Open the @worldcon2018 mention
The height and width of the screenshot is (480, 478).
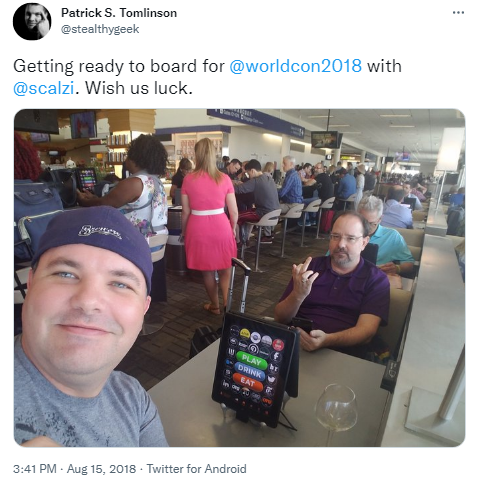point(295,66)
